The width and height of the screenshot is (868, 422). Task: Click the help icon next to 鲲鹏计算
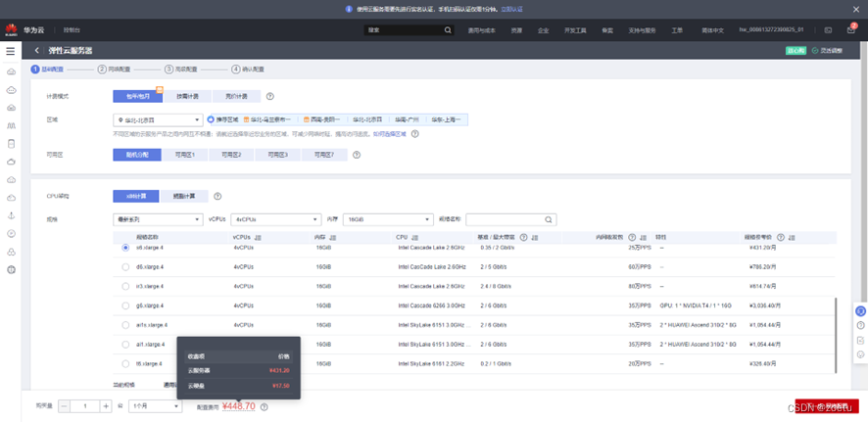[x=217, y=197]
